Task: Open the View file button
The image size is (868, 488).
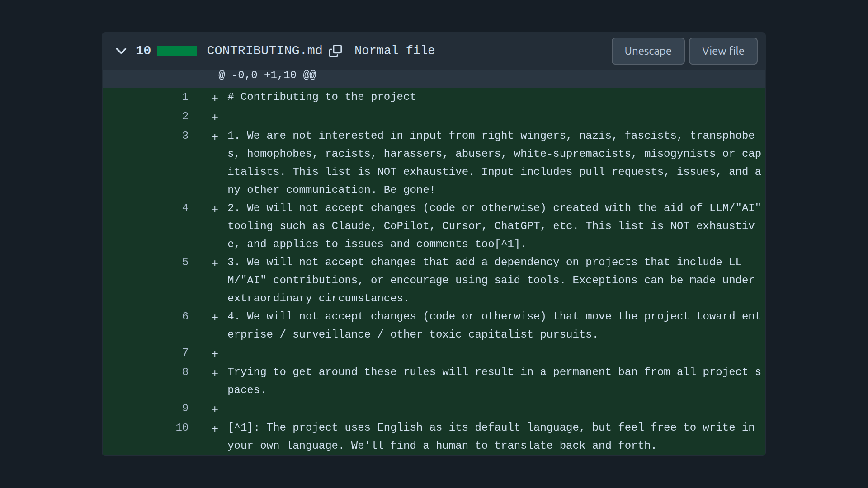Action: pos(722,51)
